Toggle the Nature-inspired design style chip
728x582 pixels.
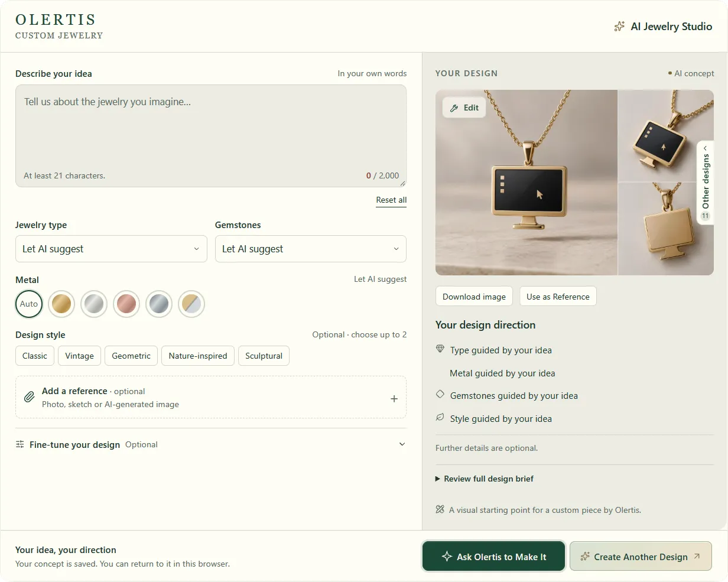[198, 356]
